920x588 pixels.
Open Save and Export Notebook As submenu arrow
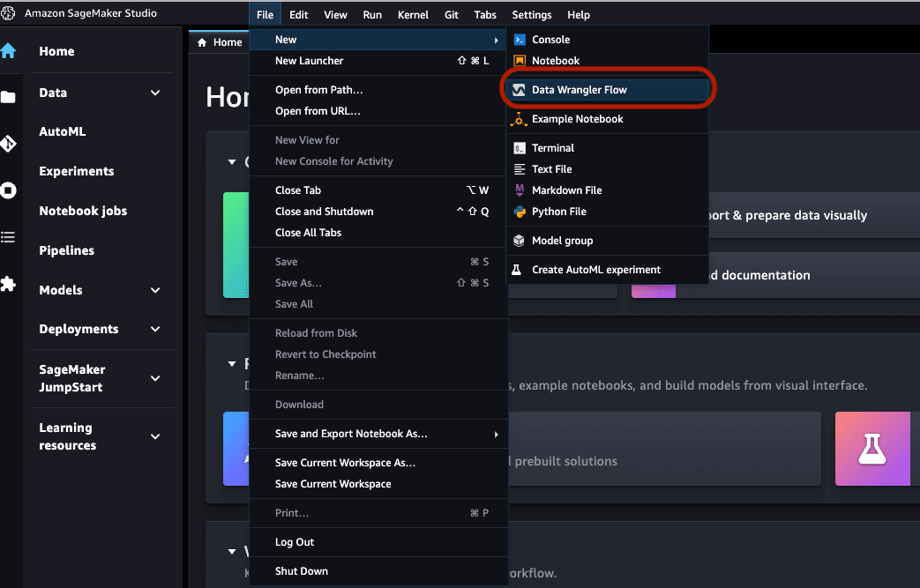point(496,435)
